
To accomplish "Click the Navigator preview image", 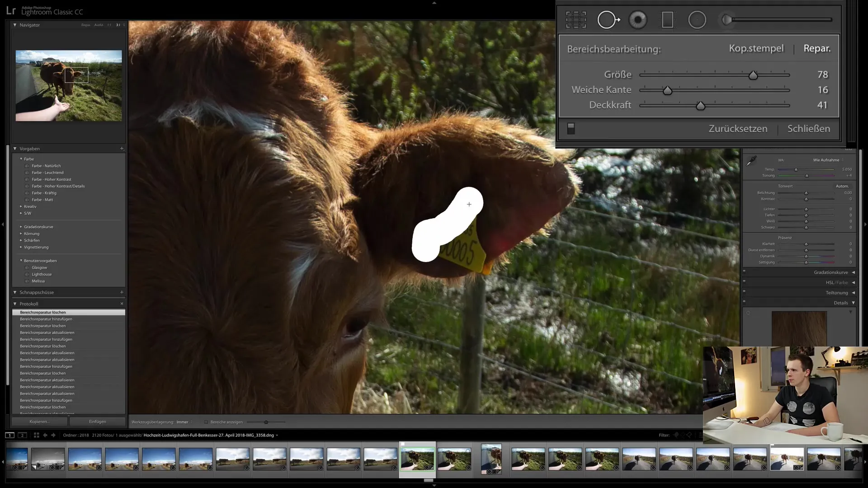I will [x=69, y=85].
